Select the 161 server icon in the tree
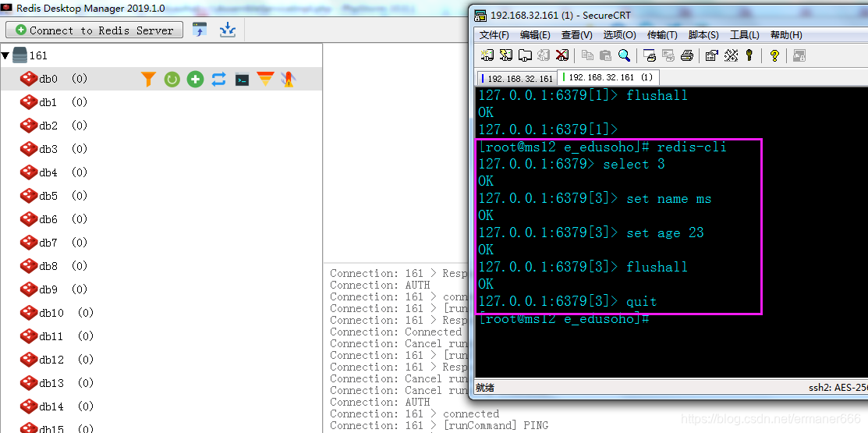Viewport: 868px width, 433px height. click(20, 55)
